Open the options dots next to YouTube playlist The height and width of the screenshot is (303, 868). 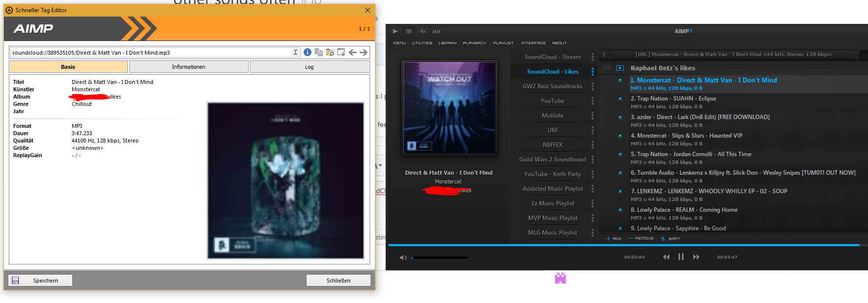click(593, 101)
